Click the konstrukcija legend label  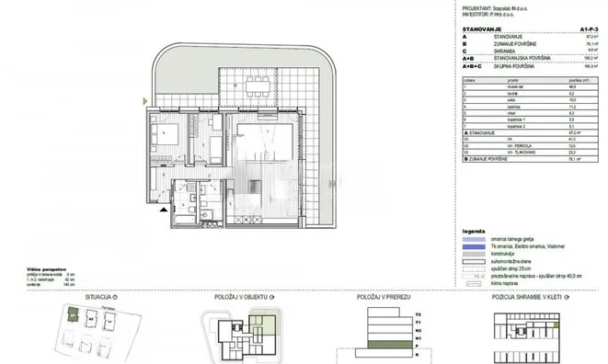pyautogui.click(x=502, y=254)
